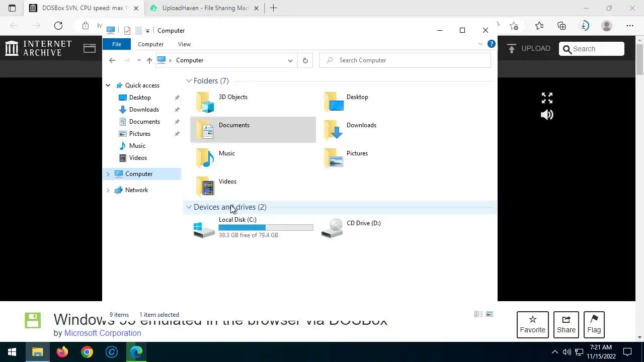Collapse Quick access tree node
Screen dimensions: 644x362
tap(108, 85)
